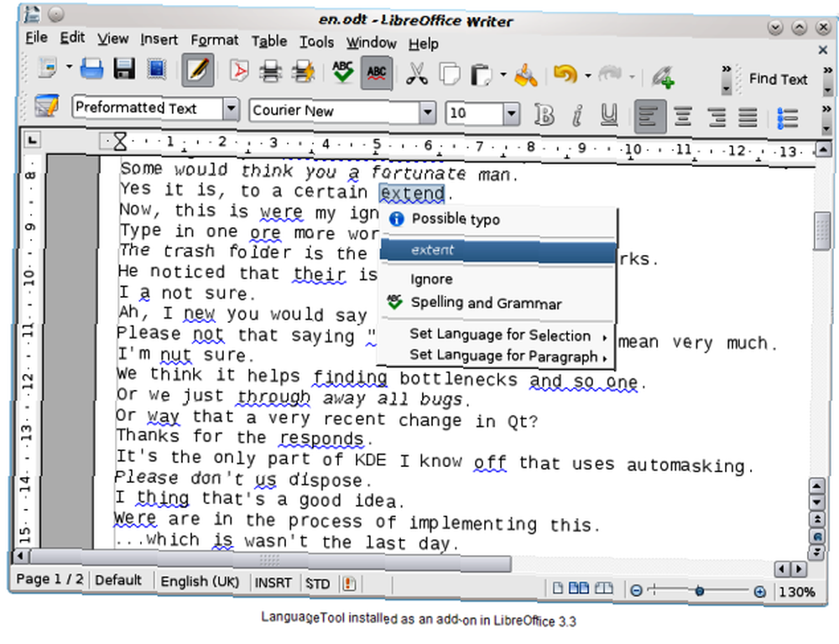Click Page 1 / 2 in status bar

(50, 579)
